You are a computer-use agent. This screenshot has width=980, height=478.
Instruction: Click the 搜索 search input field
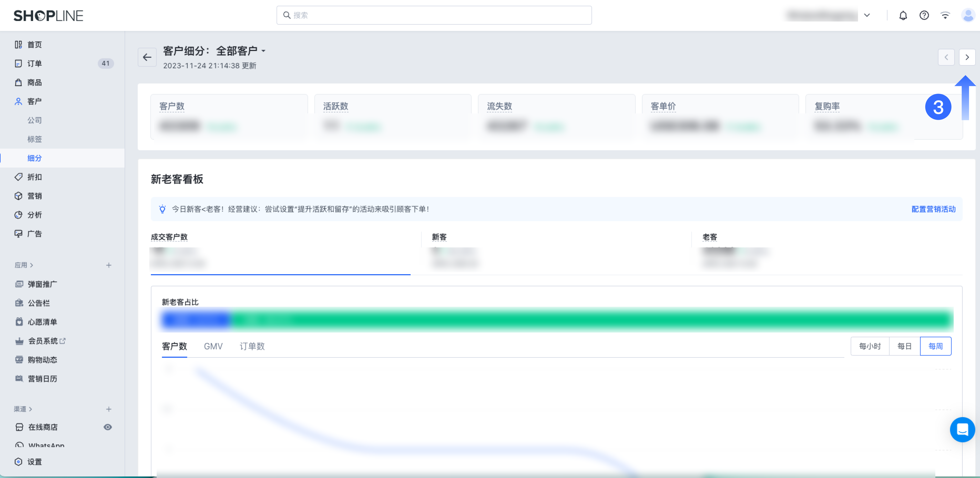[x=434, y=15]
